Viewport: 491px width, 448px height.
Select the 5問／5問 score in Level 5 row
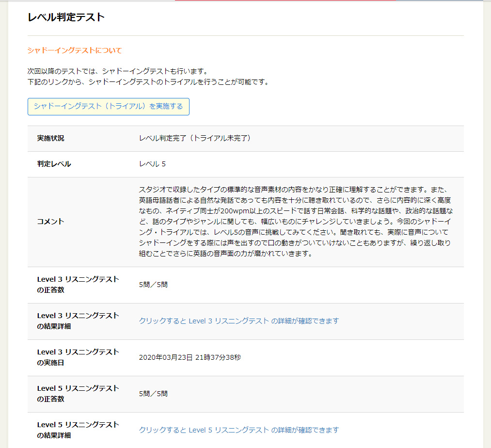pyautogui.click(x=153, y=394)
